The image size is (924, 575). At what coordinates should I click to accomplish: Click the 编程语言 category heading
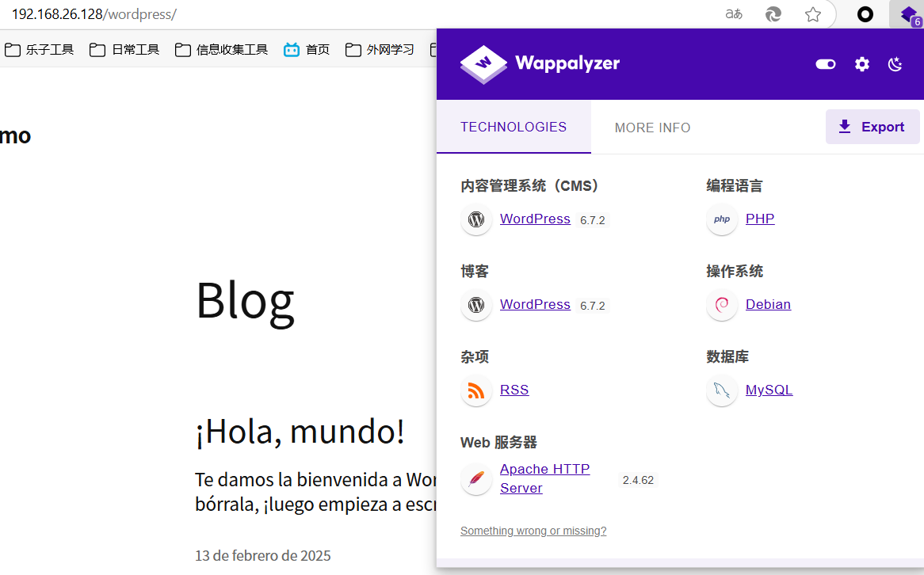click(735, 186)
